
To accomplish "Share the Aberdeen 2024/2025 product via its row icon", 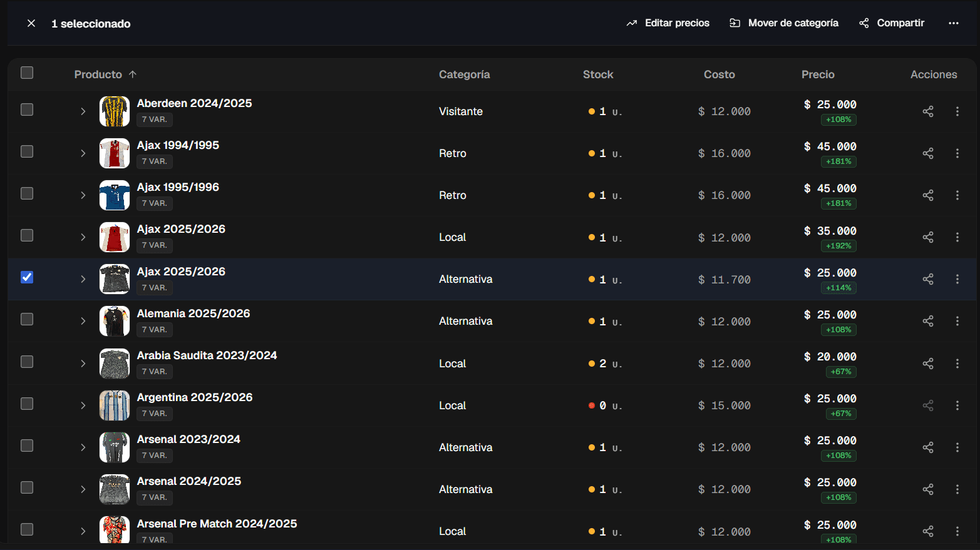I will (x=928, y=111).
